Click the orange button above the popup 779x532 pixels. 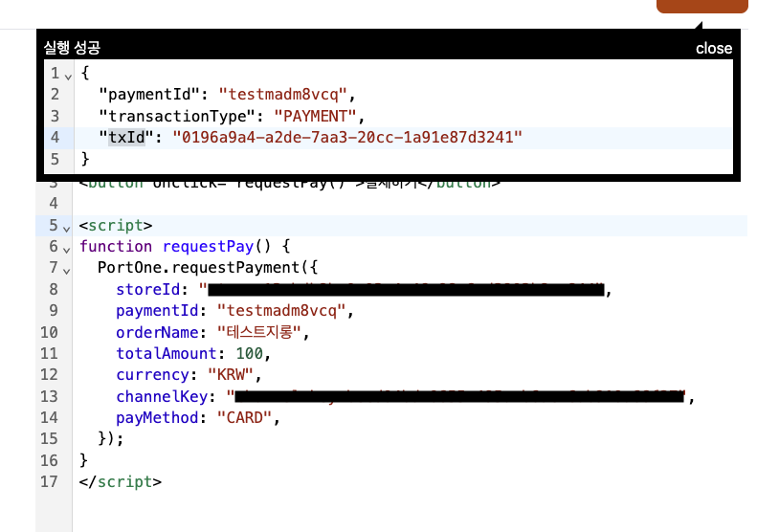coord(702,6)
